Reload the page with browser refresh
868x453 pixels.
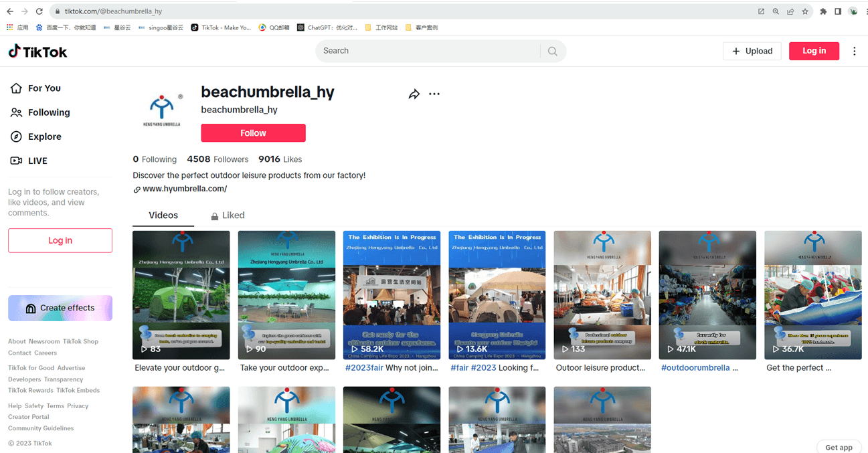pyautogui.click(x=39, y=11)
